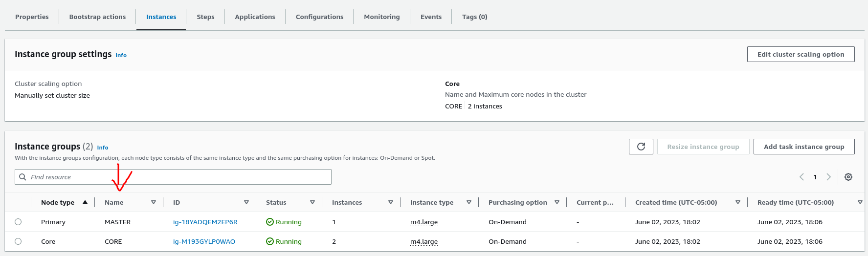The image size is (868, 256).
Task: Open table preferences gear icon
Action: point(848,177)
